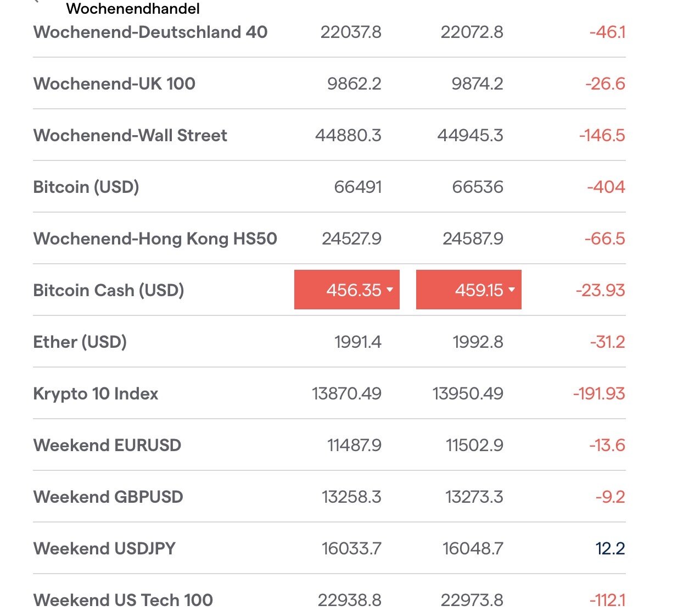Open the Wochenend-UK 100 market
The width and height of the screenshot is (700, 611).
(114, 84)
